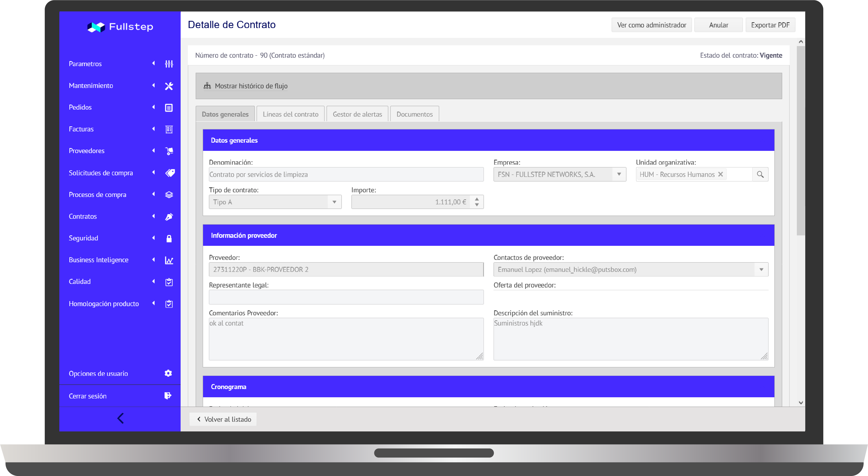Open Opciones de usuario gear icon
The image size is (868, 476).
[x=168, y=373]
